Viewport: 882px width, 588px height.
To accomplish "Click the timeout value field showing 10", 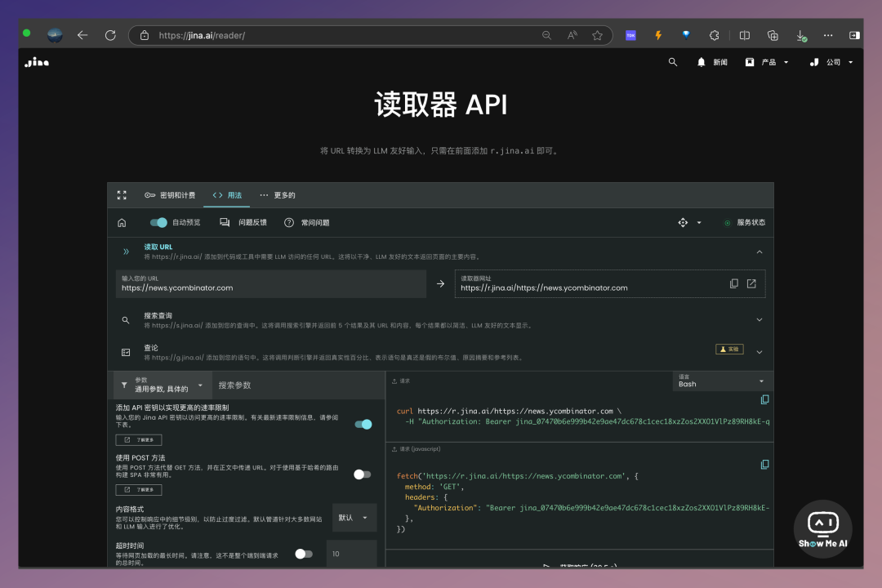I will 351,554.
